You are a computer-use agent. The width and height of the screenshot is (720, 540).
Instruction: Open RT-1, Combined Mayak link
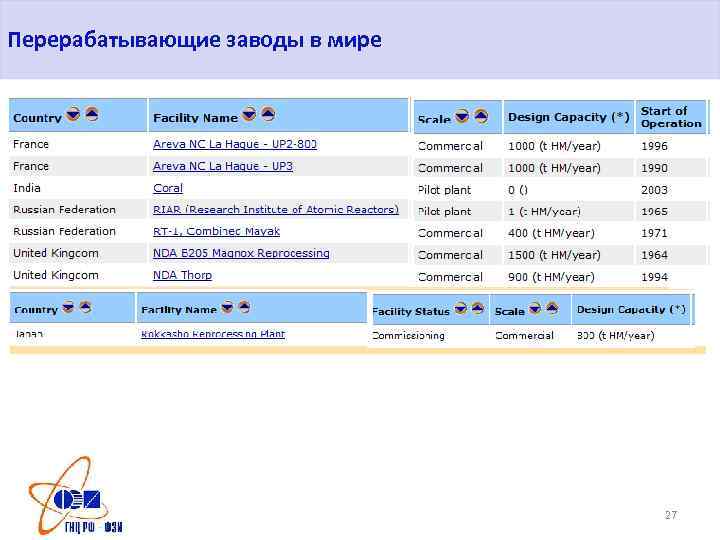tap(216, 231)
